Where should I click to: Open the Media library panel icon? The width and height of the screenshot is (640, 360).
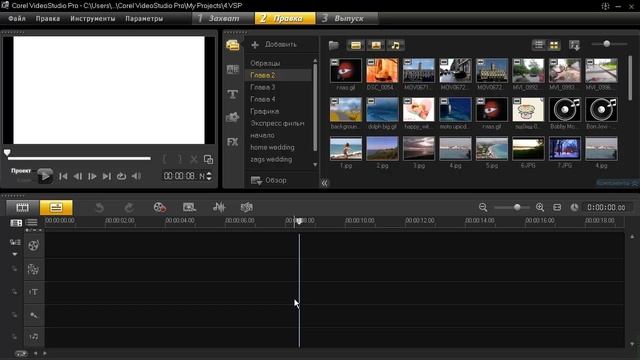[233, 44]
